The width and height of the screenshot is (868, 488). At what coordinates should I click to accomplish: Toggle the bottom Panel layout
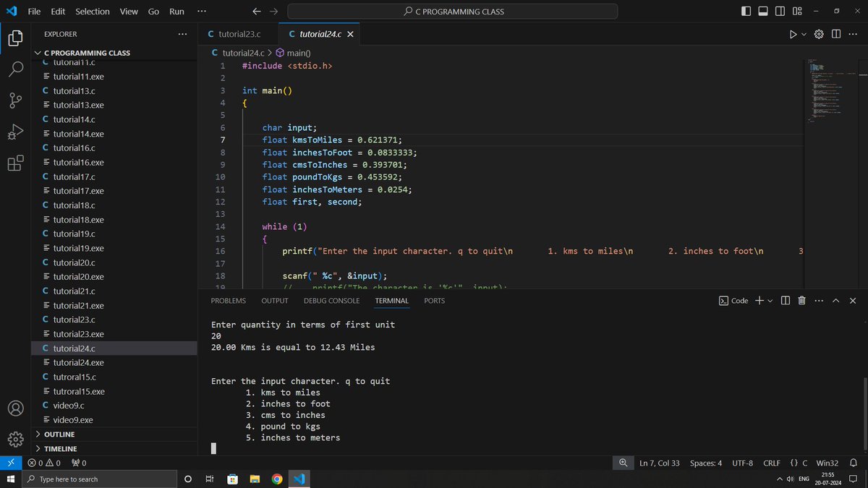tap(763, 12)
